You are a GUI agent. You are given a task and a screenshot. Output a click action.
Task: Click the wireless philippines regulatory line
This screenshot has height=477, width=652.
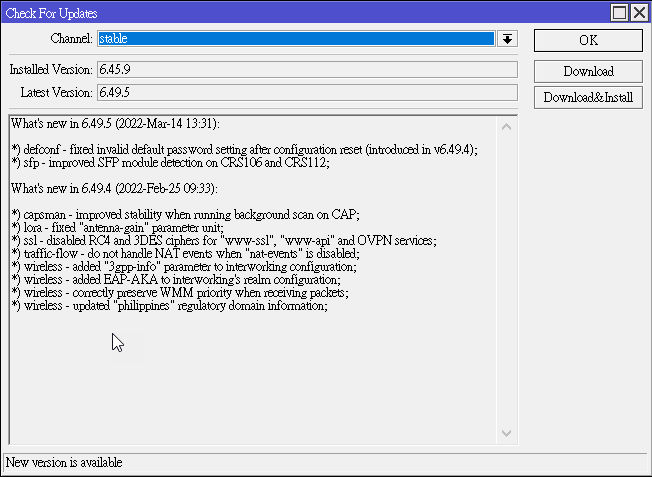click(x=169, y=306)
